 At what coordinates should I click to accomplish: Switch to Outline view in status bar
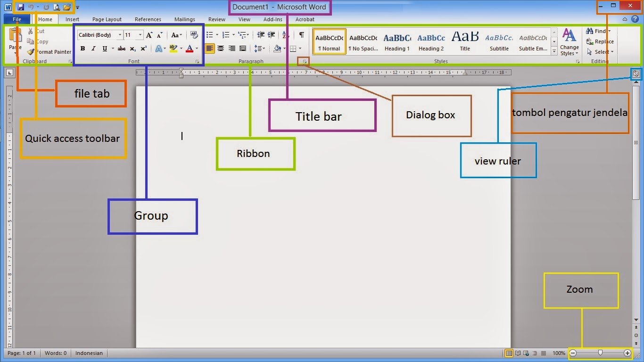[535, 353]
